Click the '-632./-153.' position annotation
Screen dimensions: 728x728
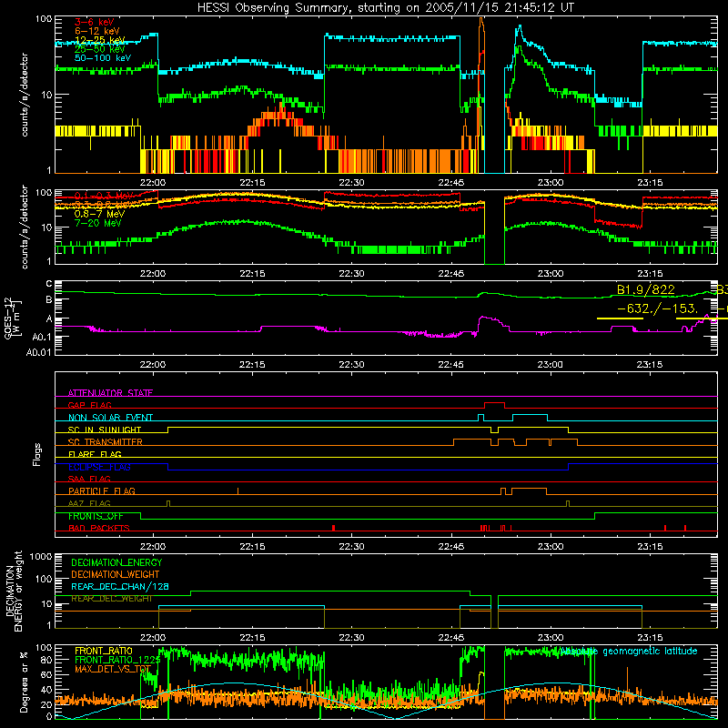(657, 308)
